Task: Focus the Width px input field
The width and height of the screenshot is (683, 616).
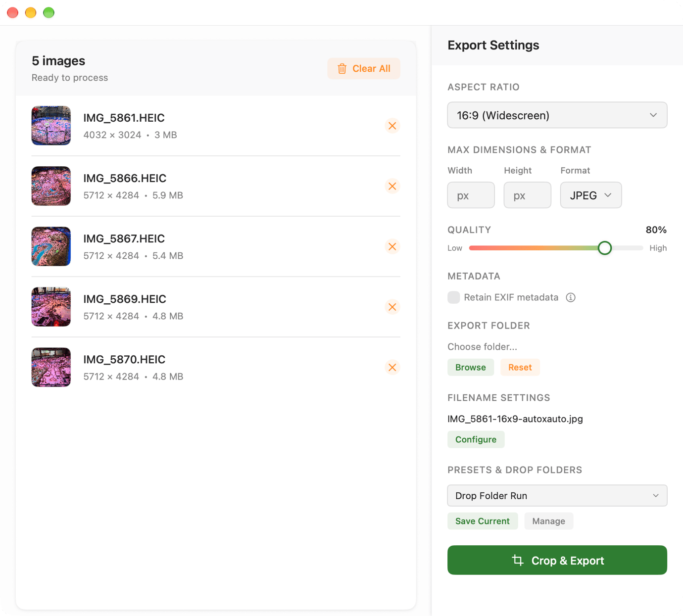Action: 471,195
